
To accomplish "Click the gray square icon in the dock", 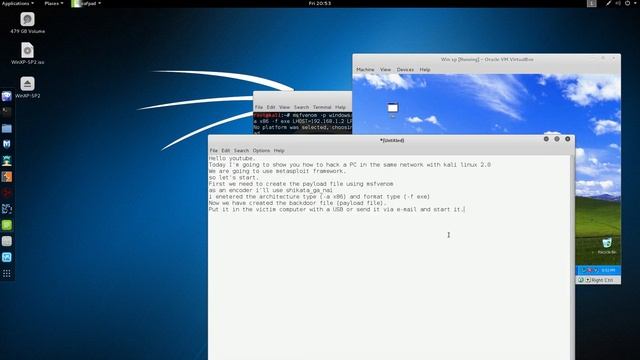I will (x=7, y=241).
